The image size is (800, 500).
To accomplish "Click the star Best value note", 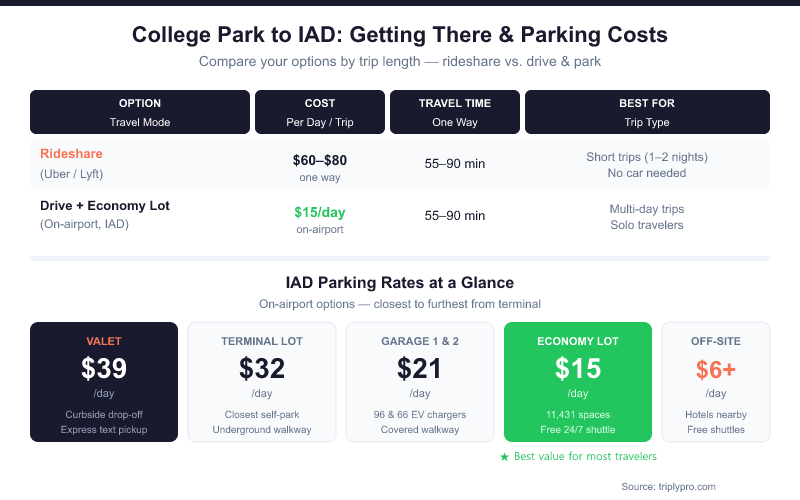I will point(578,456).
